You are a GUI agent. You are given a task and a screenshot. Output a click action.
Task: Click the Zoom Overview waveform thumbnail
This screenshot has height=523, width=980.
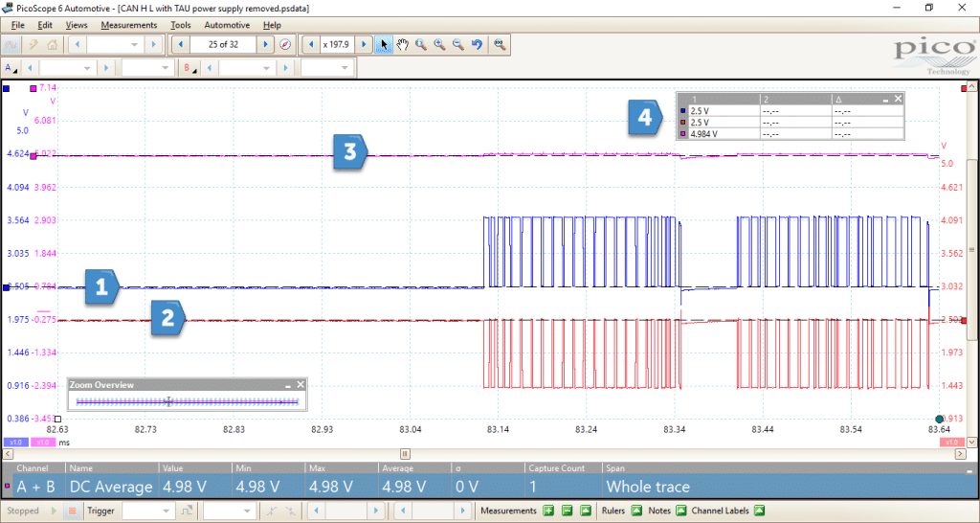tap(187, 401)
